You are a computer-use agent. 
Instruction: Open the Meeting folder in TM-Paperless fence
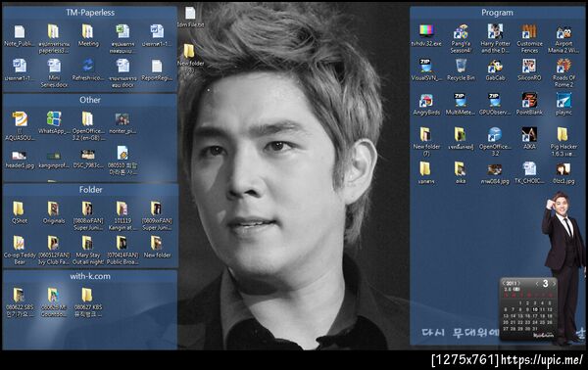(88, 35)
